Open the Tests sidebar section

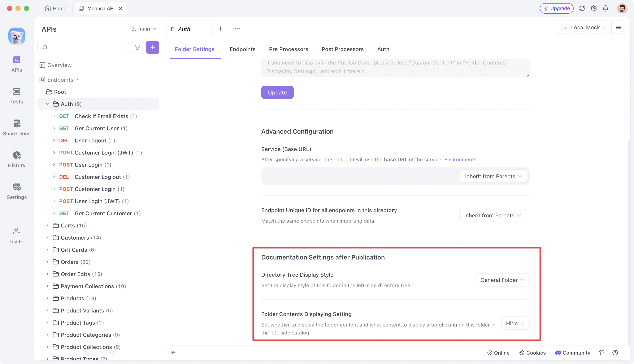coord(17,96)
